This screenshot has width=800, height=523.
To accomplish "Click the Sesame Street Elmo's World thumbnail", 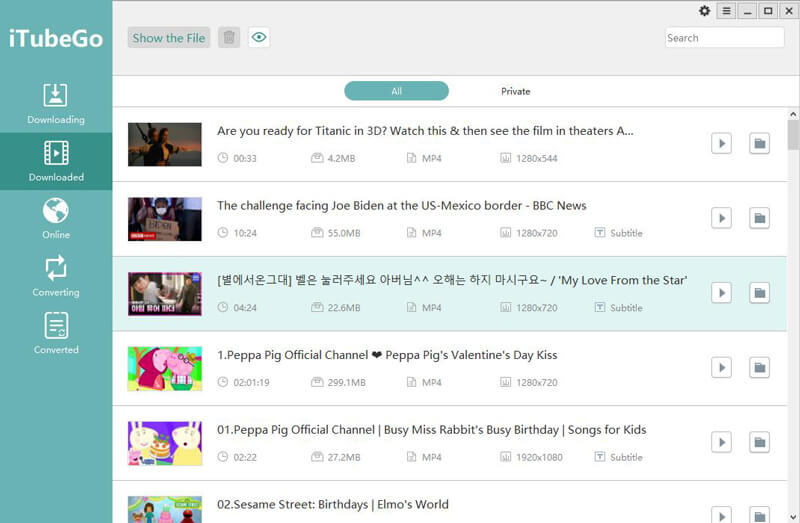I will [165, 510].
